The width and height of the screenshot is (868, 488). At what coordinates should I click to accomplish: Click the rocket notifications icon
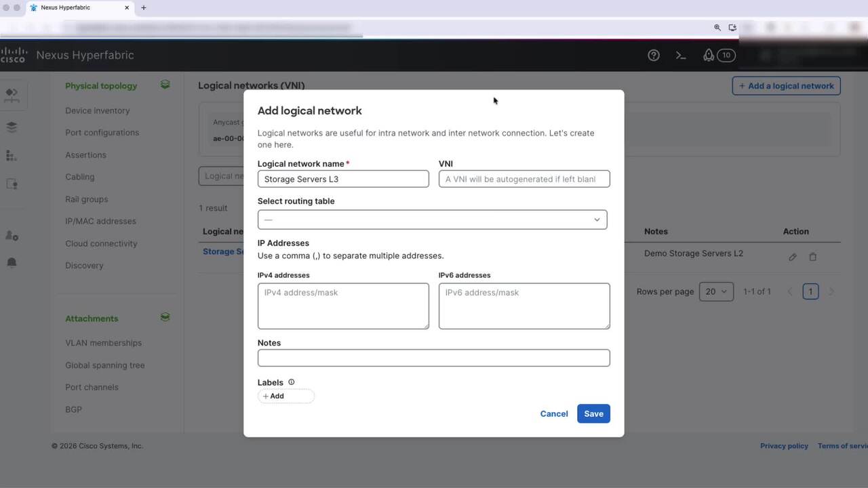(709, 56)
